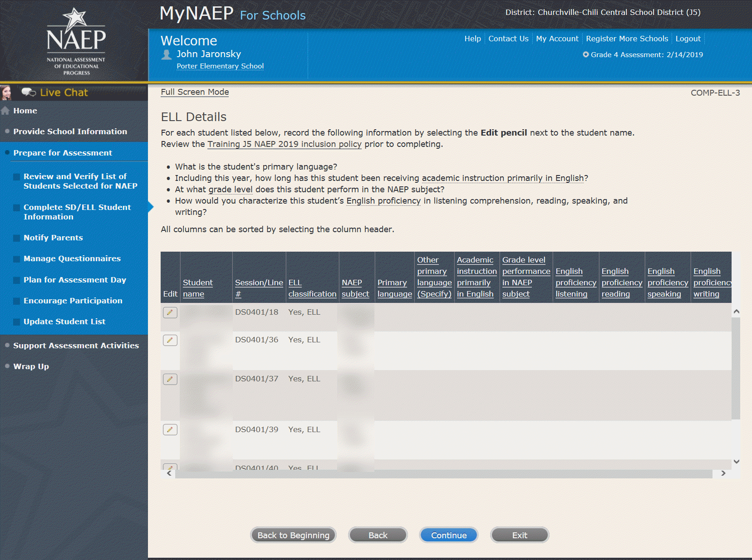Sort table by Student name column

click(x=198, y=288)
